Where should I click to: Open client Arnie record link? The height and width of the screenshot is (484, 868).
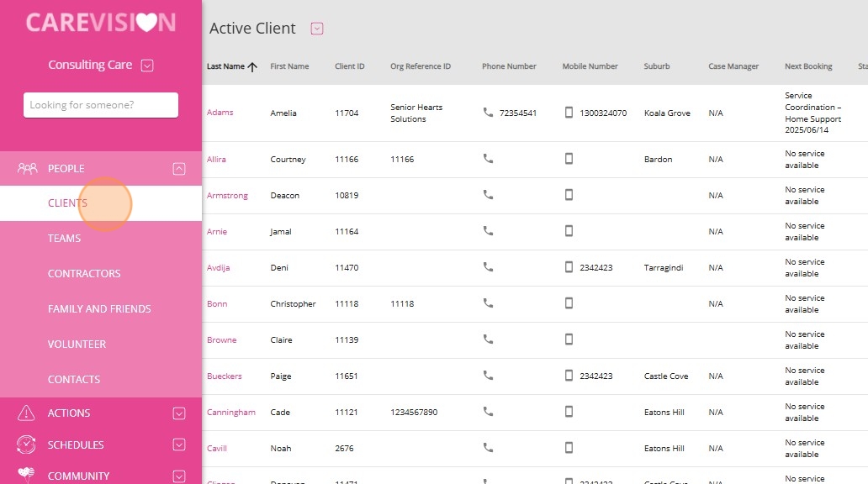click(x=216, y=231)
